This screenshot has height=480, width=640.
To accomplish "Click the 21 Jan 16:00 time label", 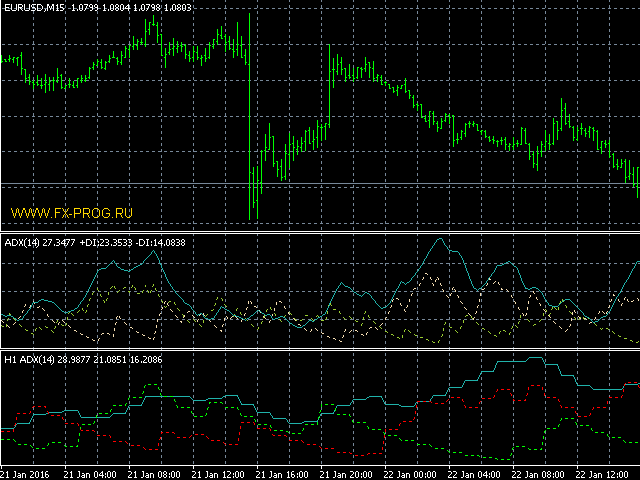I will click(282, 475).
